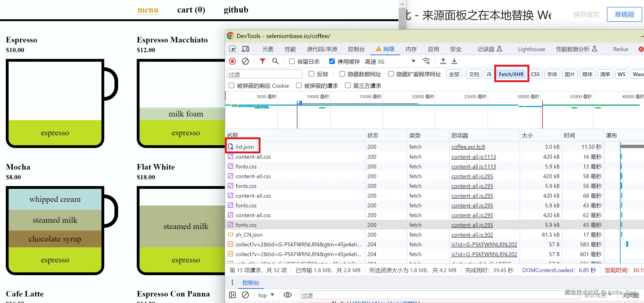
Task: Filter by Fetch/XHR requests
Action: click(x=511, y=74)
